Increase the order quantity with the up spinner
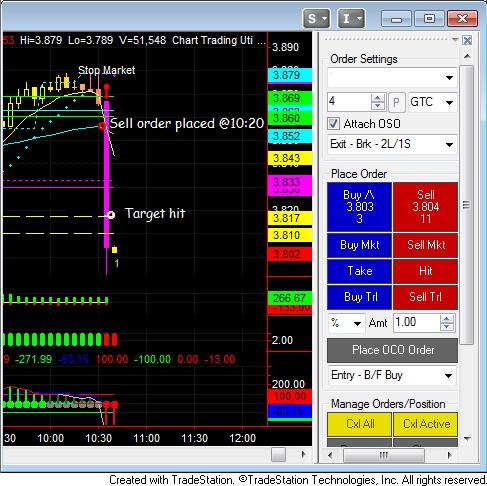Viewport: 487px width, 486px height. [377, 98]
